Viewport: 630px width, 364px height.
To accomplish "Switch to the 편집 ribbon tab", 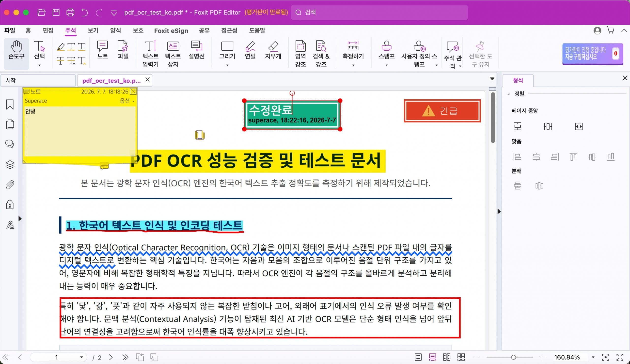I will [x=48, y=30].
